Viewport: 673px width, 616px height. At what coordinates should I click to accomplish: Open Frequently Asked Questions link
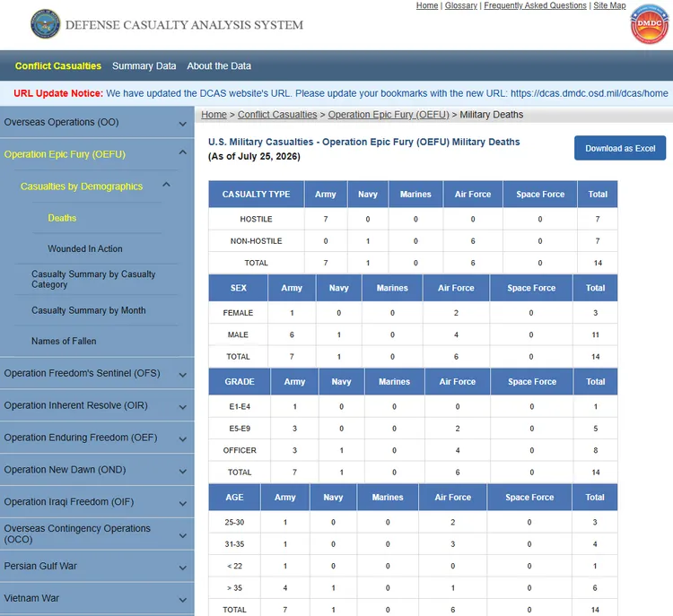tap(535, 5)
